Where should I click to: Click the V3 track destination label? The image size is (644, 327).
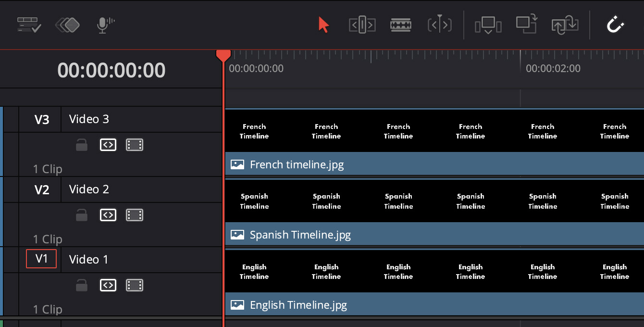(x=41, y=119)
